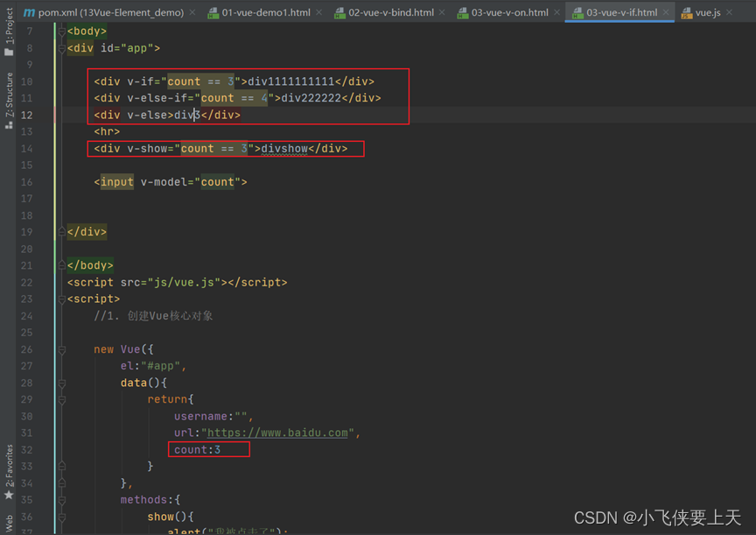
Task: Collapse the show() fold at line 36
Action: (x=62, y=517)
